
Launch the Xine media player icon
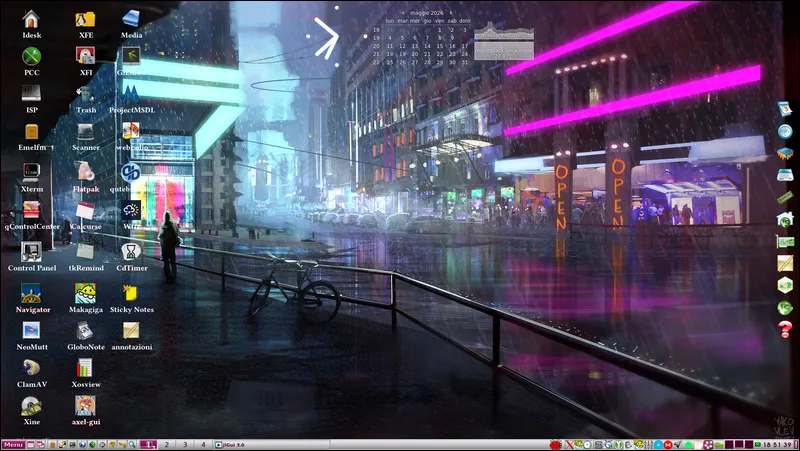[x=31, y=406]
